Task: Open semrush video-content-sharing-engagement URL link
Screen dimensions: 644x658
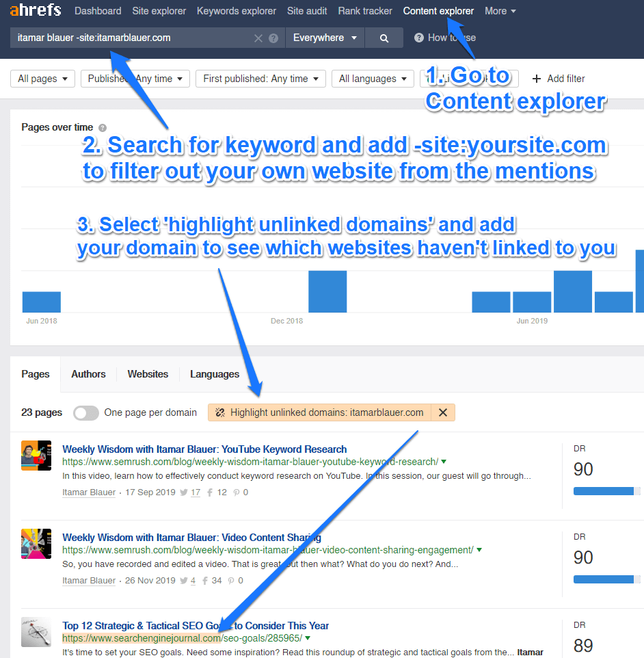Action: [268, 550]
